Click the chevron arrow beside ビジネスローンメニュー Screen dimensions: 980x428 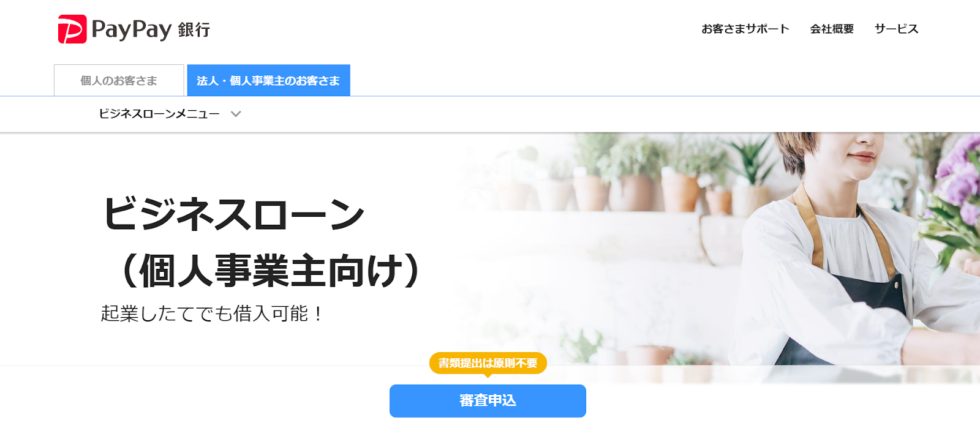coord(236,114)
